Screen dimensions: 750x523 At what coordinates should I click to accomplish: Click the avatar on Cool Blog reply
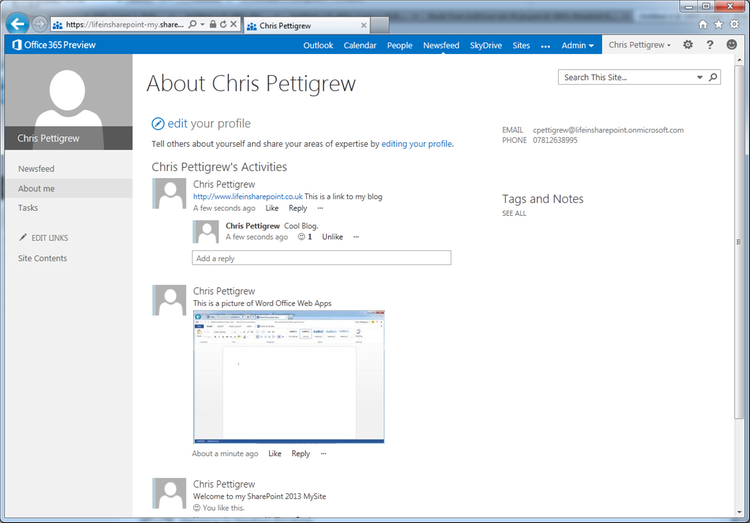click(x=206, y=232)
